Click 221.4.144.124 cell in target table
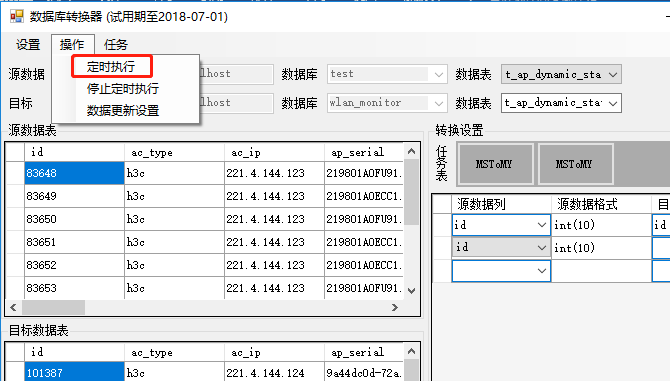 [x=274, y=373]
